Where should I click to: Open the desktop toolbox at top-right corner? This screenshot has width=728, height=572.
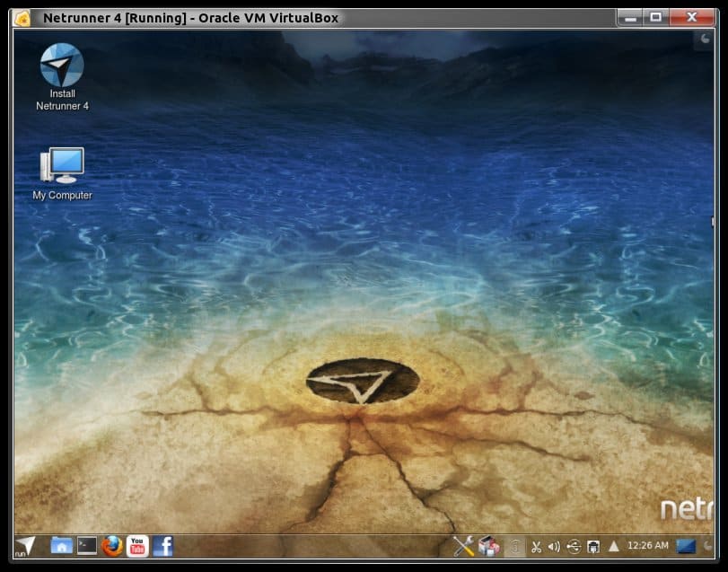(705, 39)
